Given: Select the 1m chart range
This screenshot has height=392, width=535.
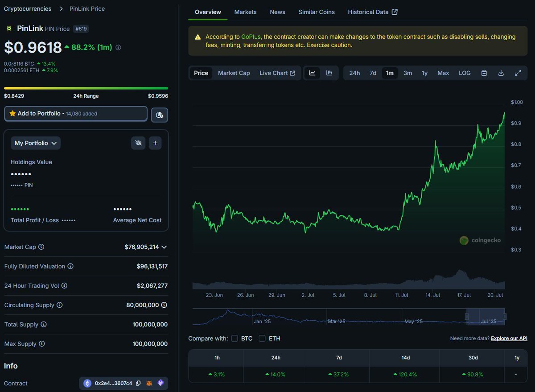Looking at the screenshot, I should click(x=390, y=73).
